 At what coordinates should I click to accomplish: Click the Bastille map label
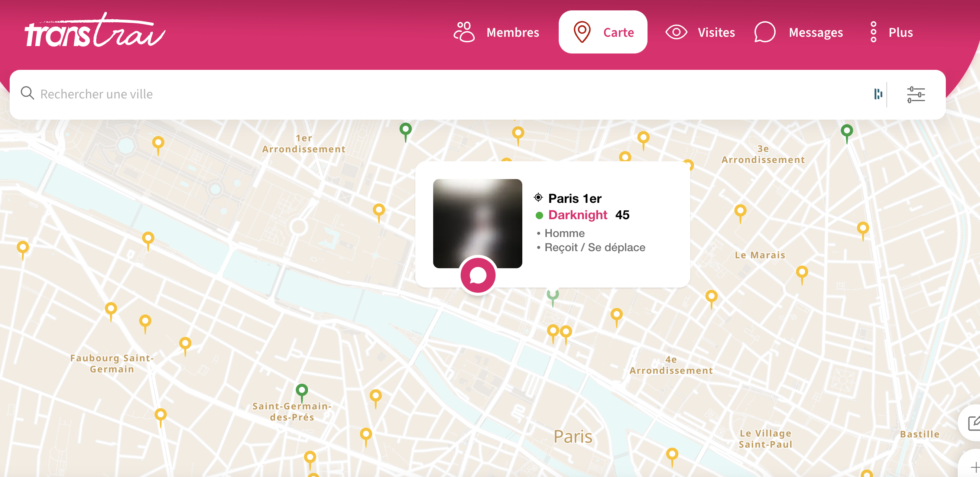tap(919, 434)
